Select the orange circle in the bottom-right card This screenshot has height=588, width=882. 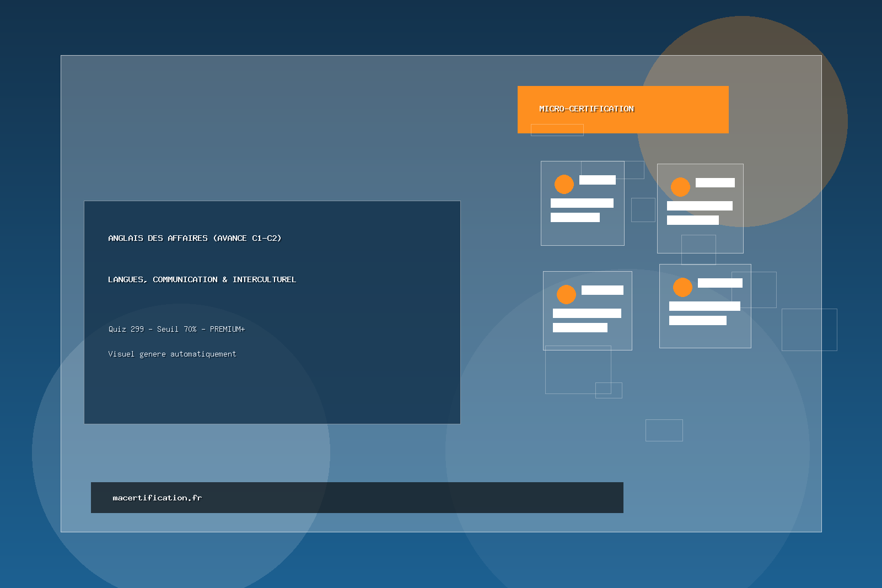[x=682, y=287]
